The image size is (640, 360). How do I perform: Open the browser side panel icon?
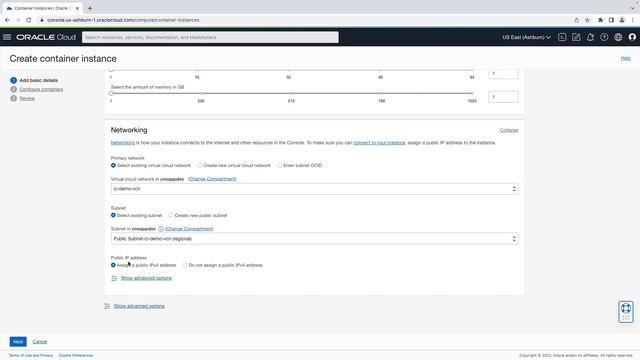[x=611, y=20]
